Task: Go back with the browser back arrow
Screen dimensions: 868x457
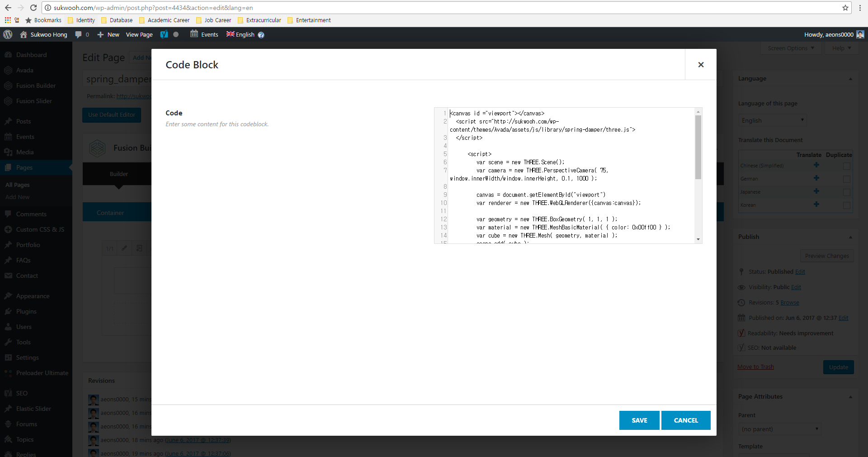Action: click(x=8, y=8)
